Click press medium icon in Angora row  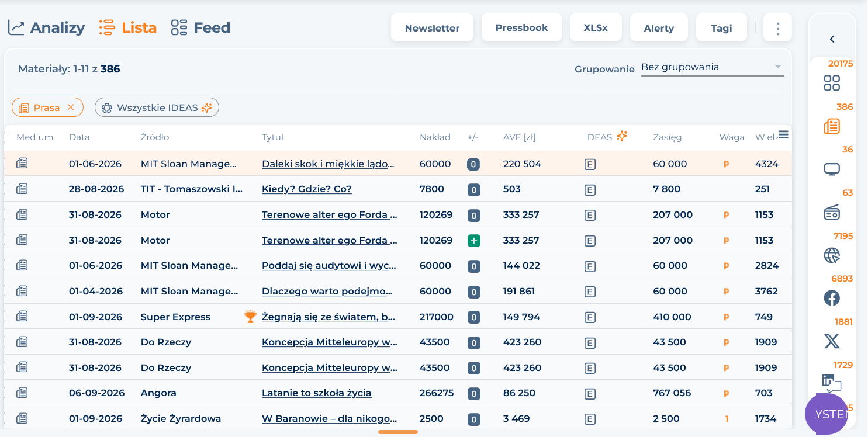click(22, 393)
